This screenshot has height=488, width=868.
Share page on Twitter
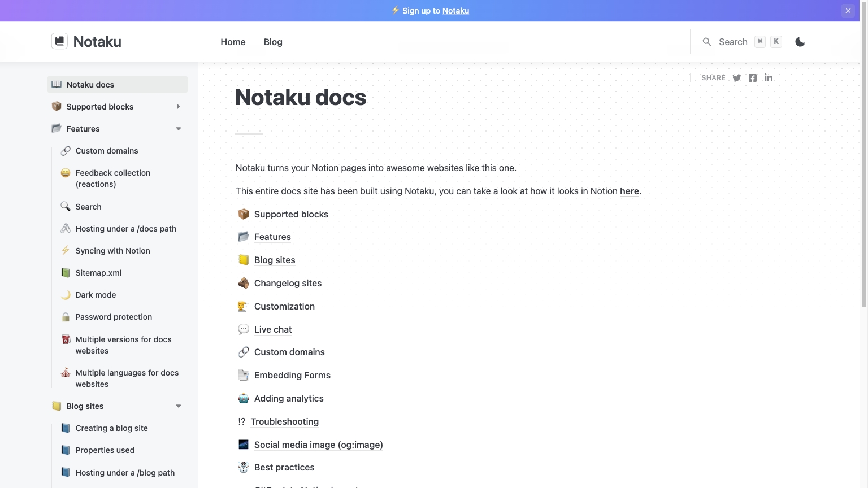point(736,78)
